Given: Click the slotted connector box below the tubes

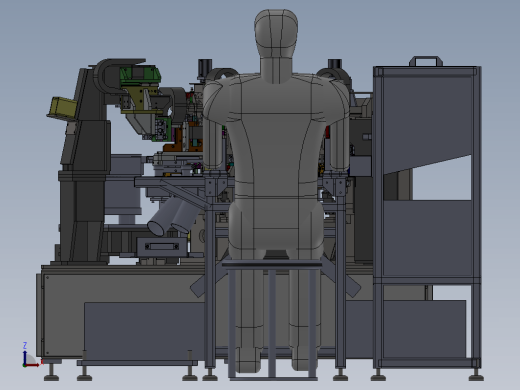Looking at the screenshot, I should (162, 247).
